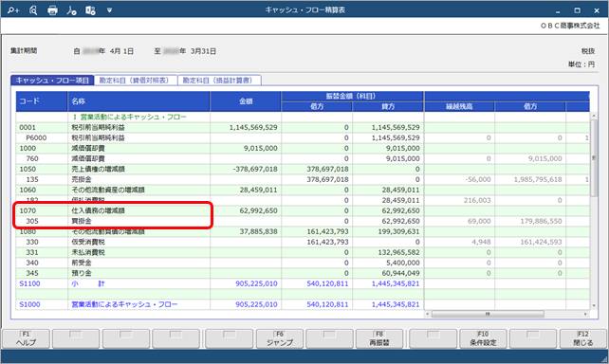Open the 勘定科目（貸借対照表） tab
609x364 pixels.
pos(135,81)
